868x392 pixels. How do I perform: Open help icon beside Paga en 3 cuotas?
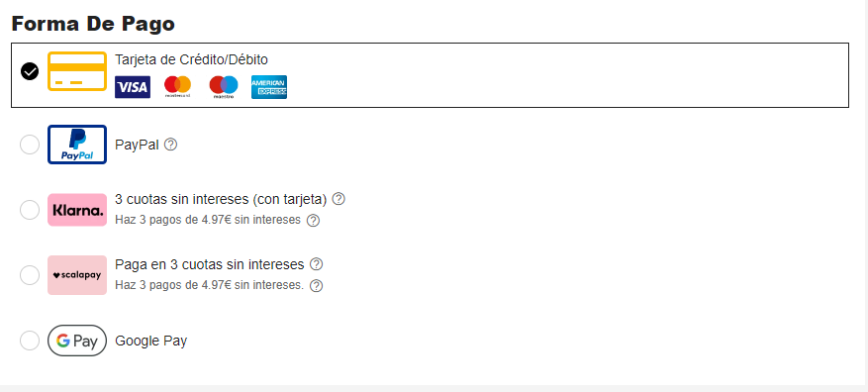(x=316, y=264)
